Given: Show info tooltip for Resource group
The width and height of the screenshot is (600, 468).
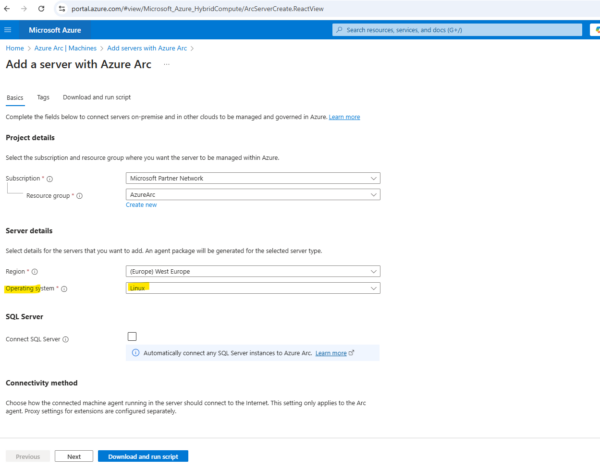Looking at the screenshot, I should tap(80, 196).
